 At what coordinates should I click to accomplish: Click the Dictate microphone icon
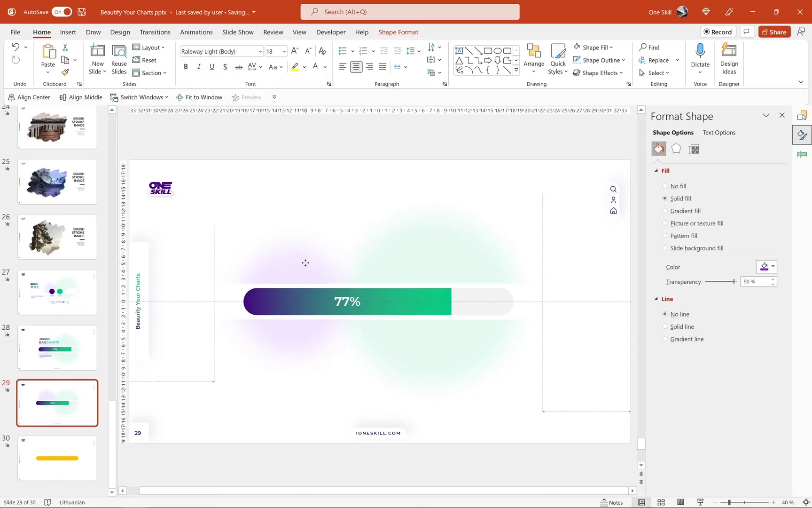pos(700,51)
